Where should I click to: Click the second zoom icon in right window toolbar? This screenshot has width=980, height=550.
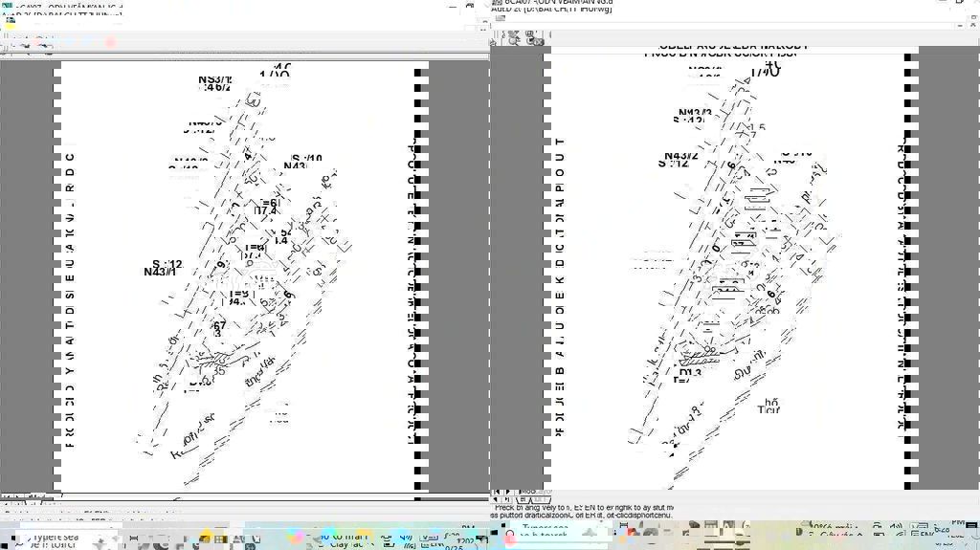[529, 38]
